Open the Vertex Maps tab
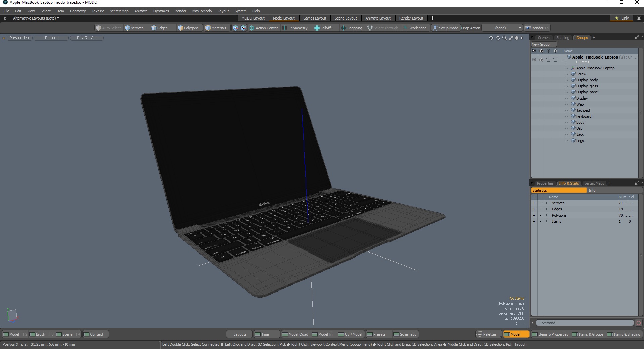The image size is (644, 349). click(594, 183)
